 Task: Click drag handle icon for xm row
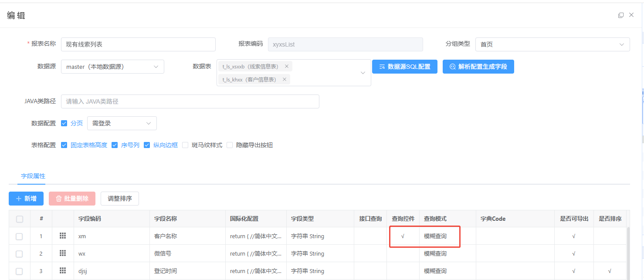[x=63, y=236]
